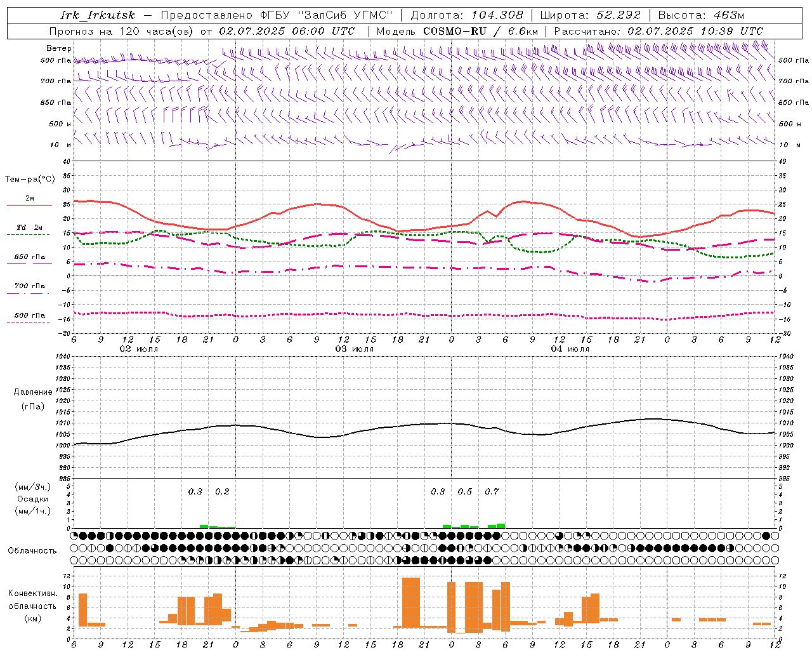Click the 03 июля date label

[x=355, y=349]
